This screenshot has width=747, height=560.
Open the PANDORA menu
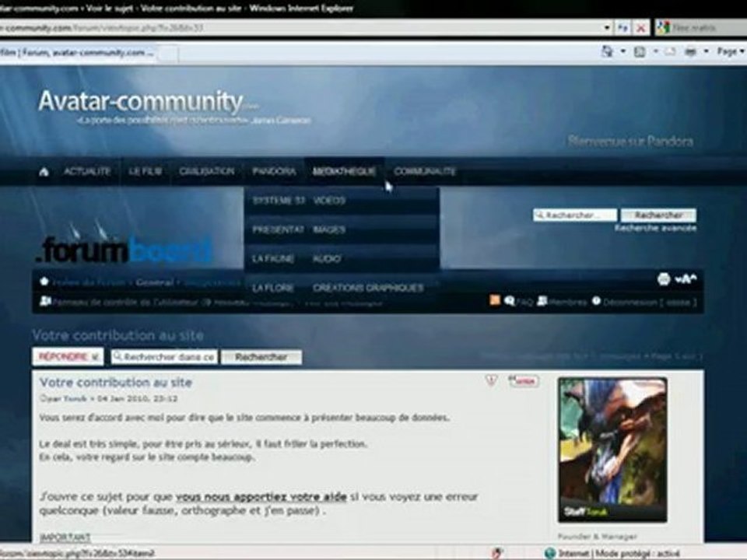click(274, 171)
